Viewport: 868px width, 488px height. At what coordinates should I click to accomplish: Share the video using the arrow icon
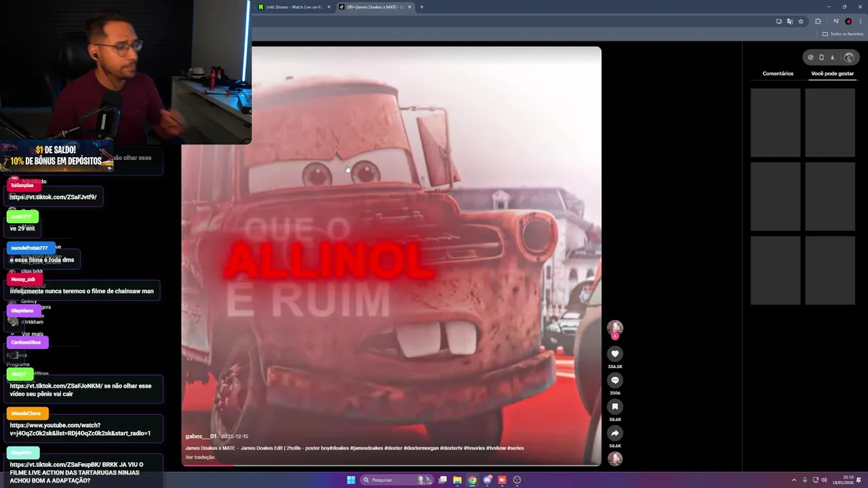pyautogui.click(x=615, y=433)
